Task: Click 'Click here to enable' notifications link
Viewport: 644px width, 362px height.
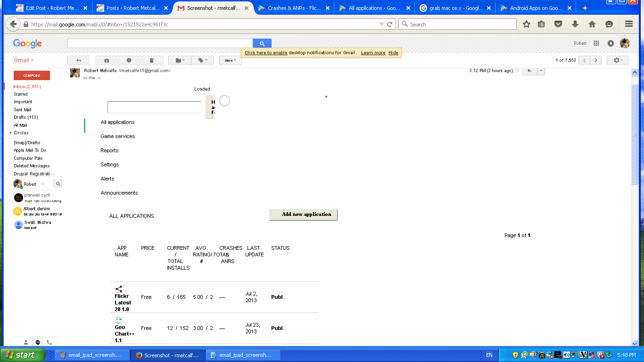Action: pos(266,53)
